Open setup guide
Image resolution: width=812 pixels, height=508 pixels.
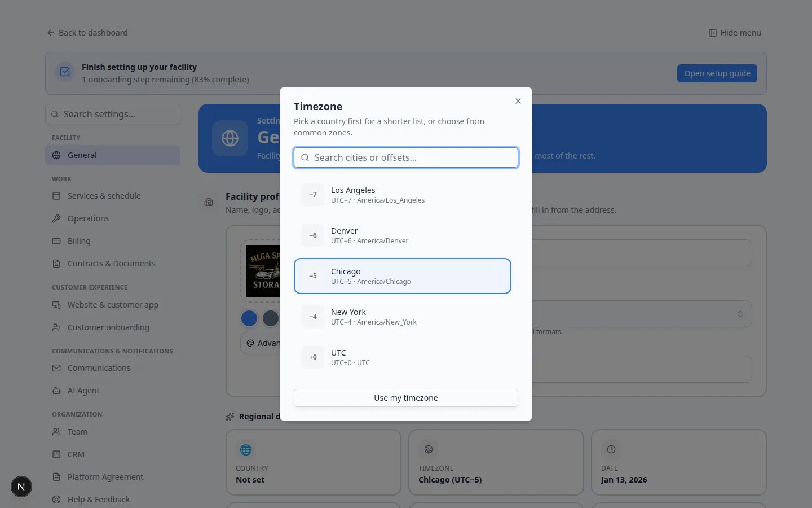717,73
